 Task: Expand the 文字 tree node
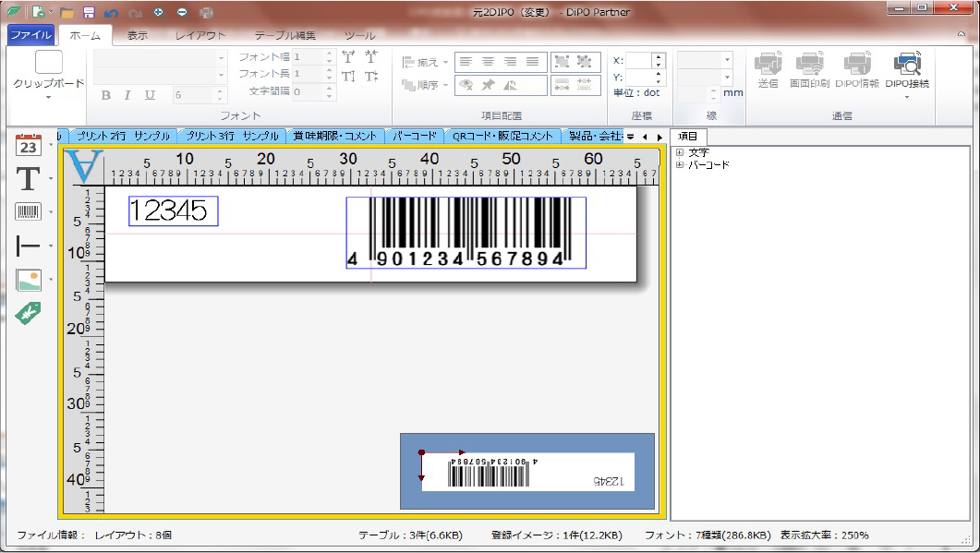click(680, 152)
